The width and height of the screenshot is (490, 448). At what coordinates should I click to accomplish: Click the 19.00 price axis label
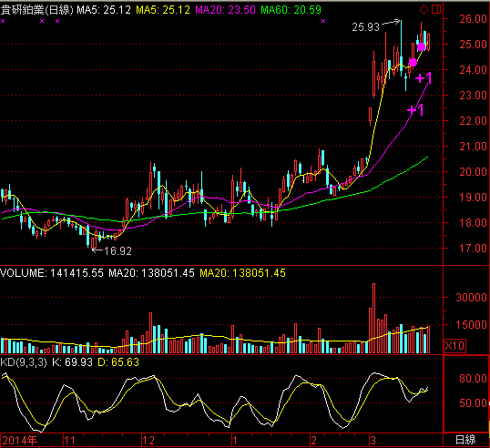click(473, 198)
